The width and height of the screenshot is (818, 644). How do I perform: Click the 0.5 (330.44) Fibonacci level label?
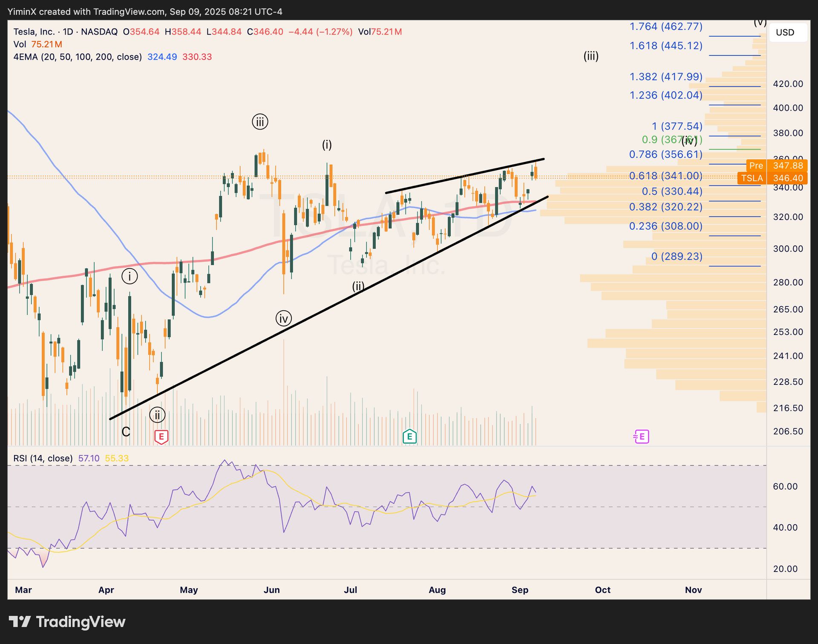coord(672,191)
